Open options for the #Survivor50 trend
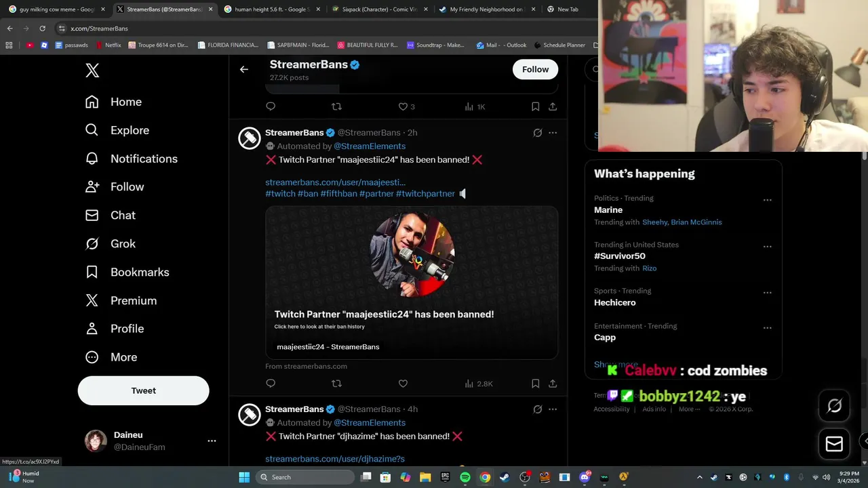The height and width of the screenshot is (488, 868). coord(767,247)
